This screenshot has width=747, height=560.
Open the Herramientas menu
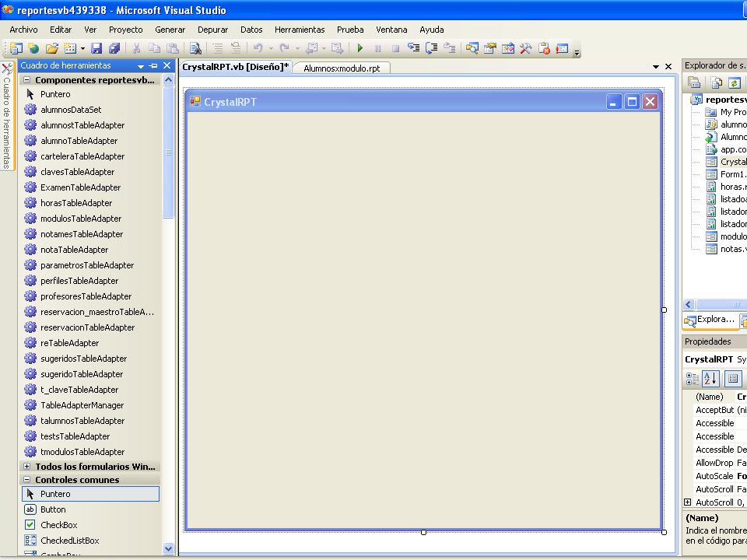click(x=300, y=30)
